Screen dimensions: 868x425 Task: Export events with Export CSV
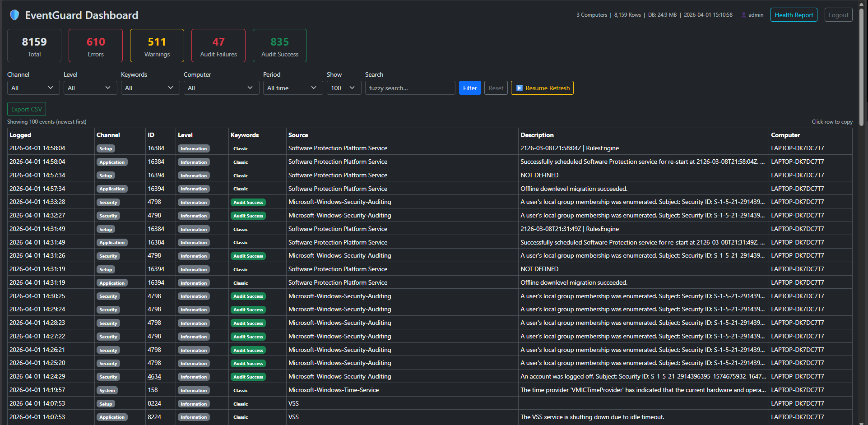[x=27, y=109]
